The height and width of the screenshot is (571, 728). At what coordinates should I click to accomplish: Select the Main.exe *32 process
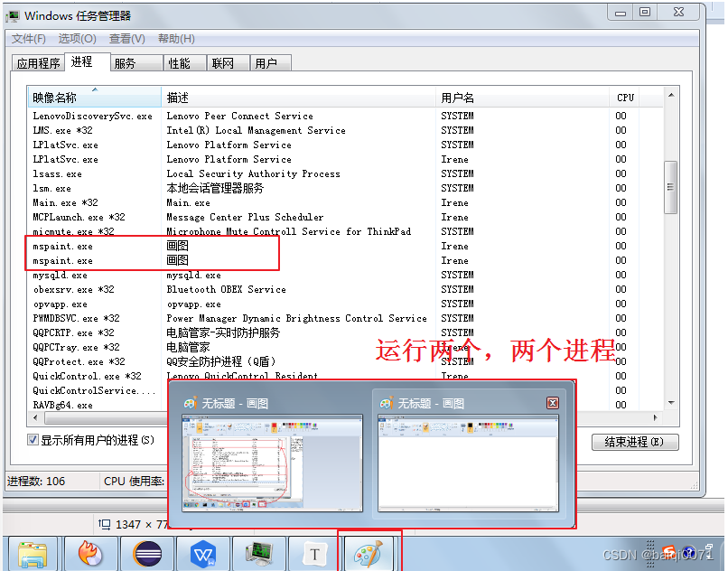coord(65,202)
